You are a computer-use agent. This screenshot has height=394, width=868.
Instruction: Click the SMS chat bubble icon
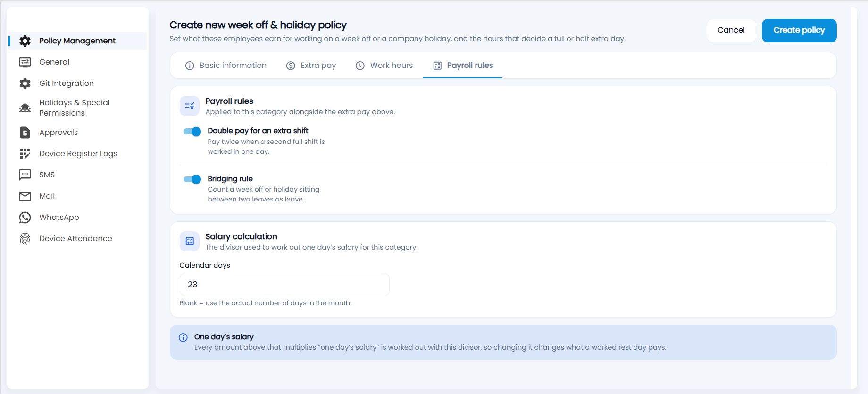click(x=25, y=175)
